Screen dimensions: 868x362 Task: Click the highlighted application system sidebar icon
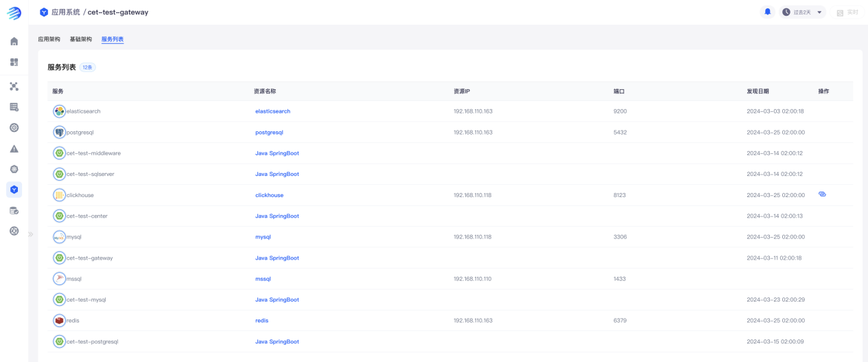14,190
